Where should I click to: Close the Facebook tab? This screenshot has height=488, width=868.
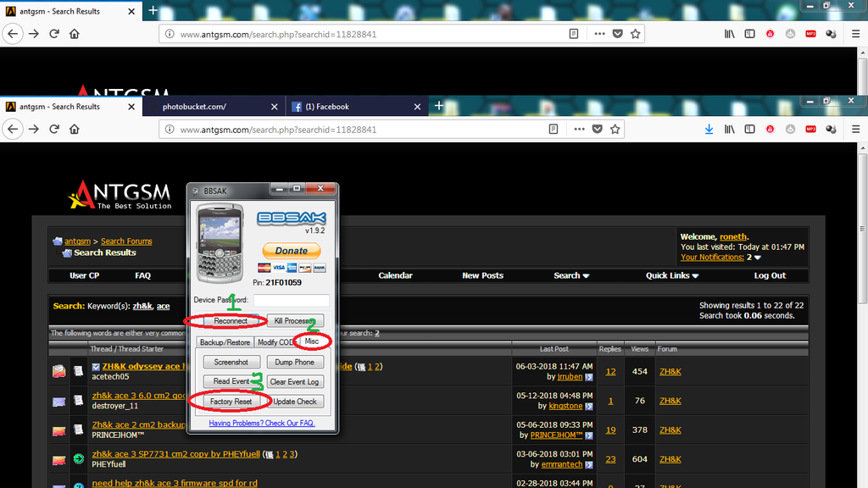(x=417, y=107)
